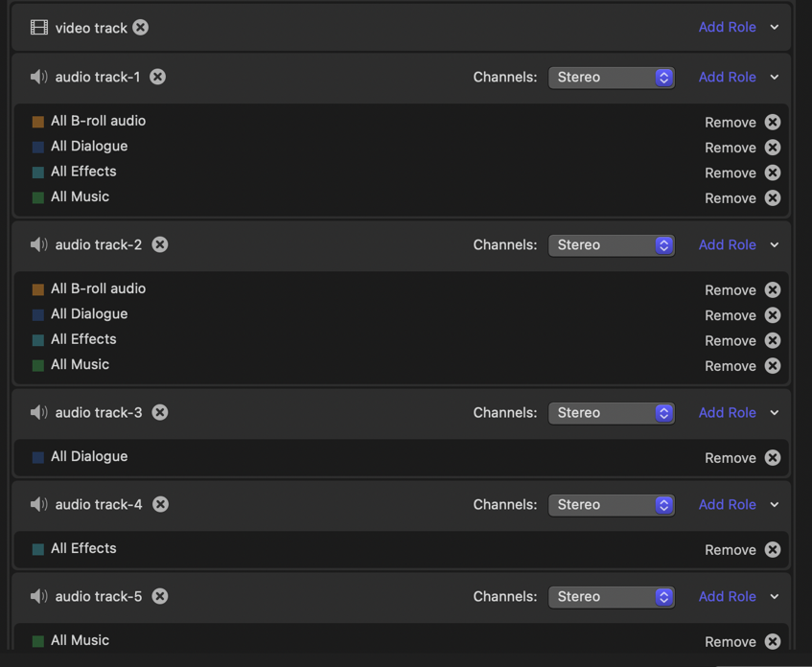Click the chevron on the video track row
Viewport: 812px width, 667px height.
pyautogui.click(x=775, y=28)
